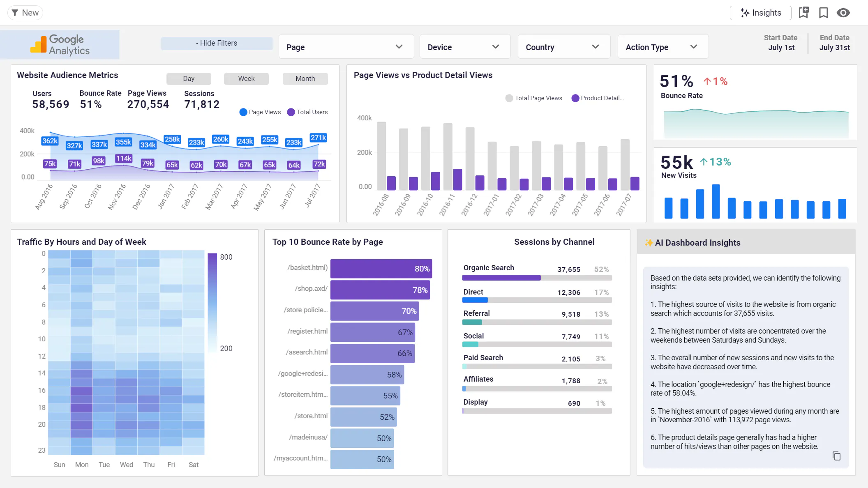The image size is (868, 488).
Task: Click the 2016-11 axis label
Action: pos(446,205)
